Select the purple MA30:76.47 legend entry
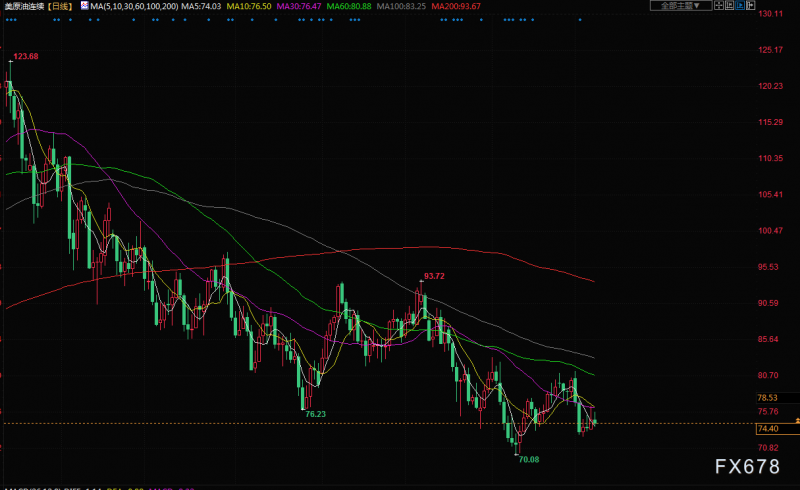 point(299,6)
